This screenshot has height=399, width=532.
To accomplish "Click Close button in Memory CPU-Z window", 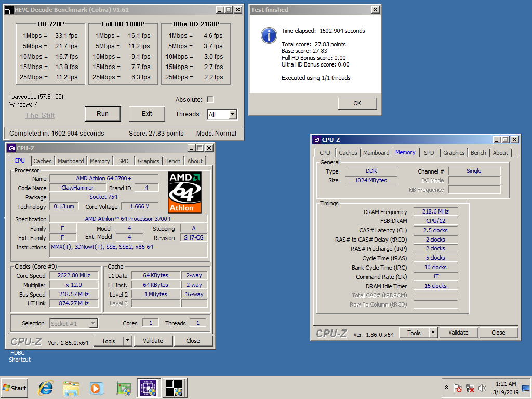I will [x=498, y=332].
